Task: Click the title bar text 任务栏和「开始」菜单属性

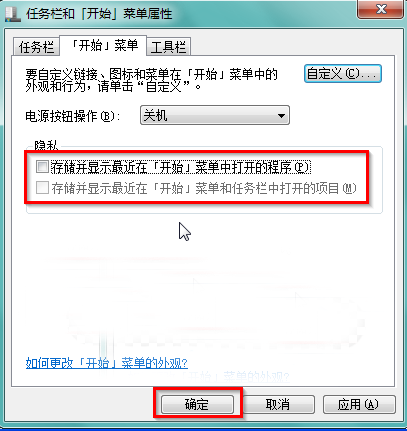Action: [99, 14]
